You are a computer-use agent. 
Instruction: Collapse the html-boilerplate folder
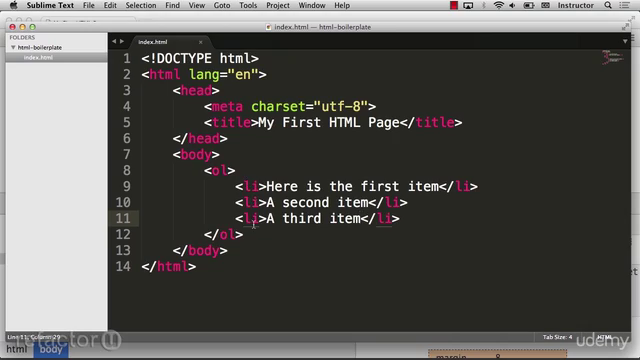pos(13,47)
